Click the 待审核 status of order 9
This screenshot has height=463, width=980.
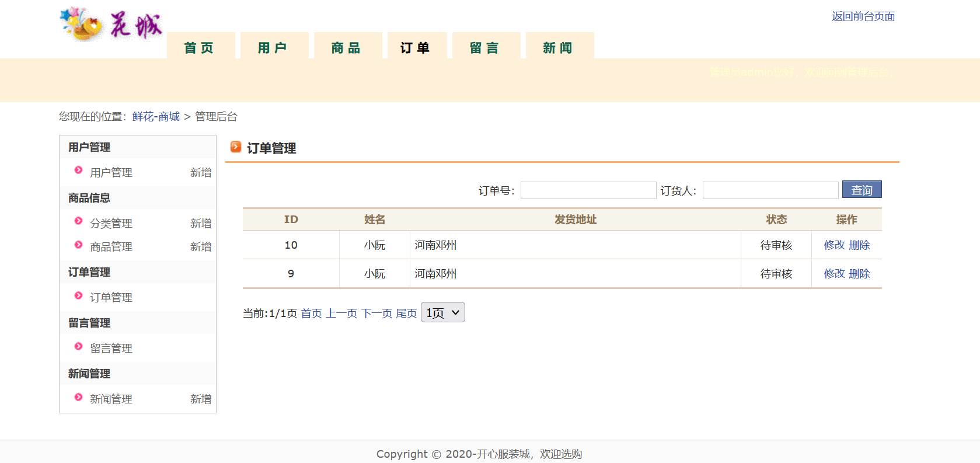[776, 274]
